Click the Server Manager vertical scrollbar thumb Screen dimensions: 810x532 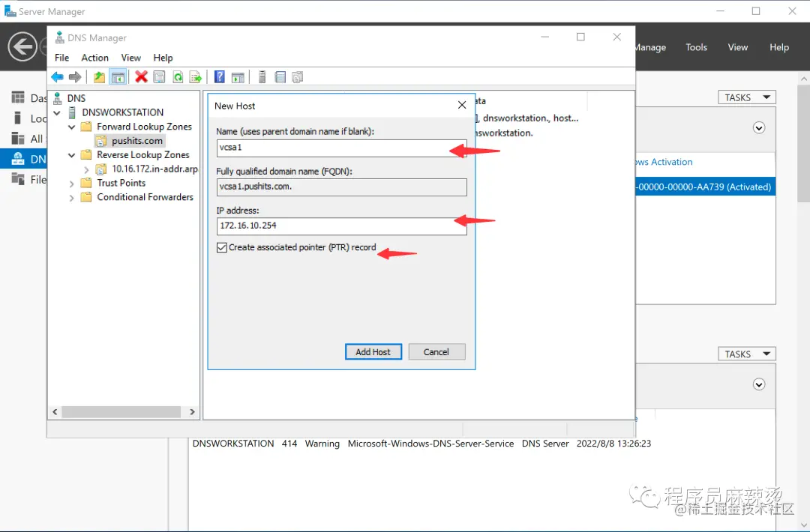point(803,143)
